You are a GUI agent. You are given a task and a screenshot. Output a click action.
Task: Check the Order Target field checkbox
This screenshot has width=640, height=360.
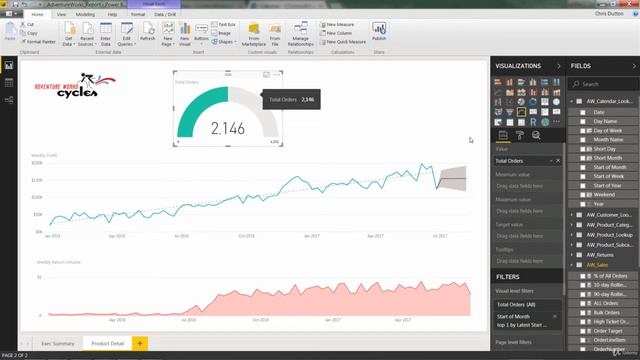click(x=583, y=331)
